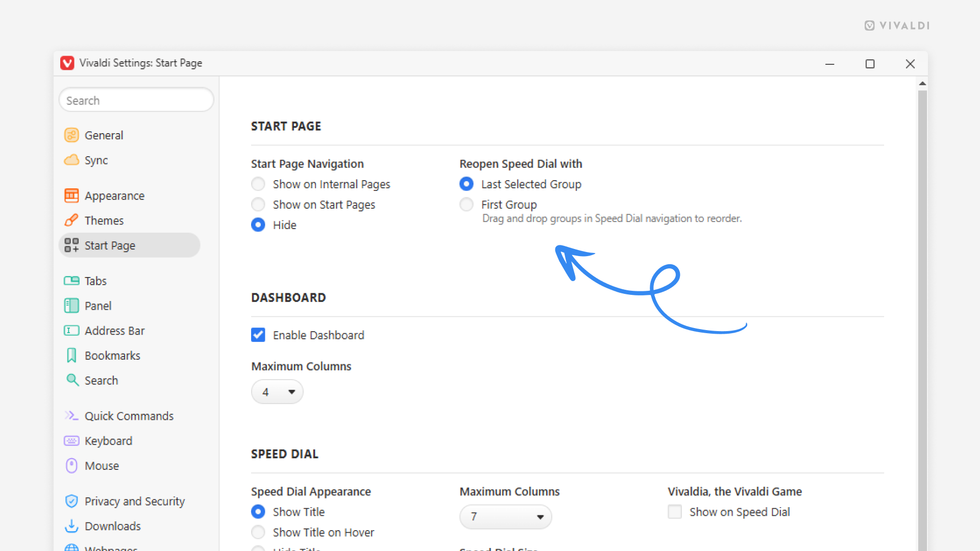Open Tabs settings section
The width and height of the screenshot is (980, 551).
(129, 281)
